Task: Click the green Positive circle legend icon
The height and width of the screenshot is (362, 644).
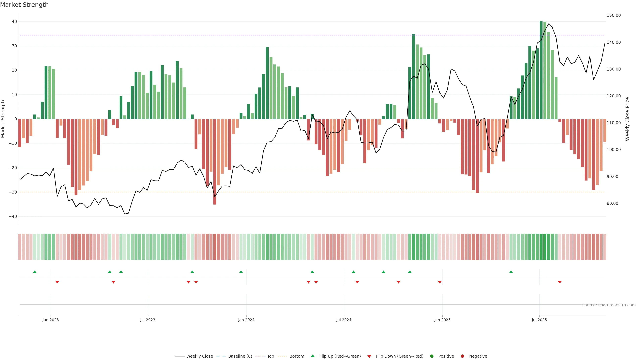Action: click(x=432, y=356)
